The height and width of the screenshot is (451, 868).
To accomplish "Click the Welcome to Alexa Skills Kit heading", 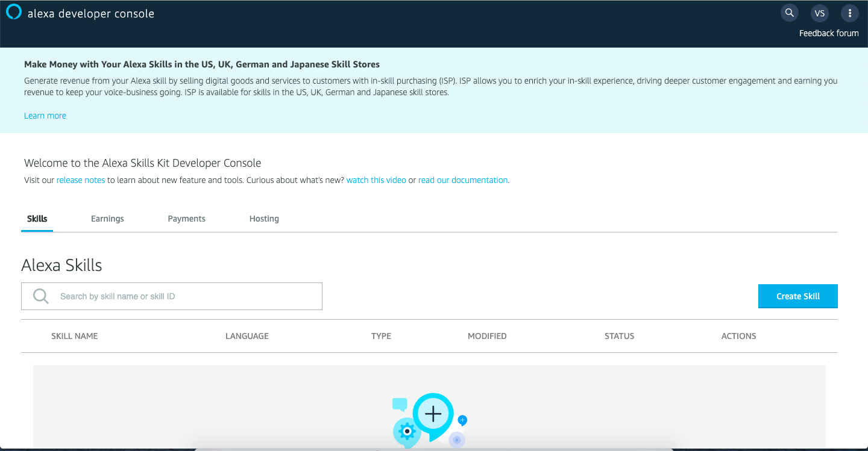I will pos(143,163).
